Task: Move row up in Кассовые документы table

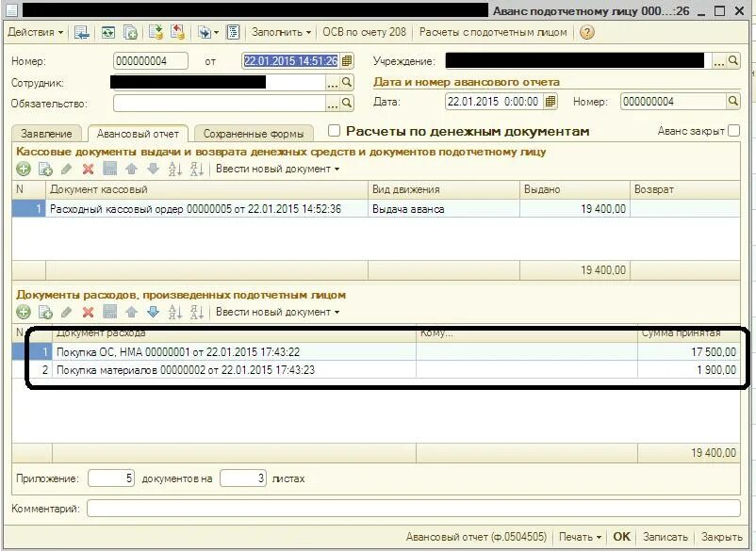Action: point(131,169)
